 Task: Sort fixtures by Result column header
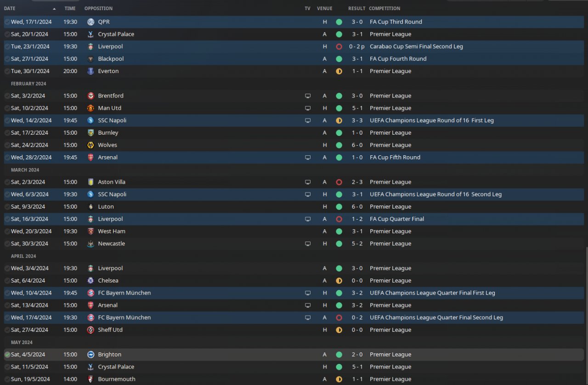(x=356, y=8)
